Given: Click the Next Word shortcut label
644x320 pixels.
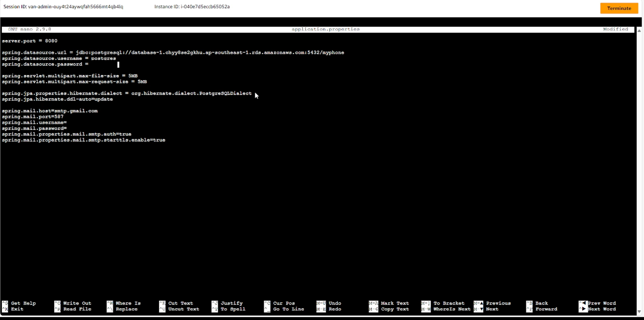Looking at the screenshot, I should [x=602, y=309].
